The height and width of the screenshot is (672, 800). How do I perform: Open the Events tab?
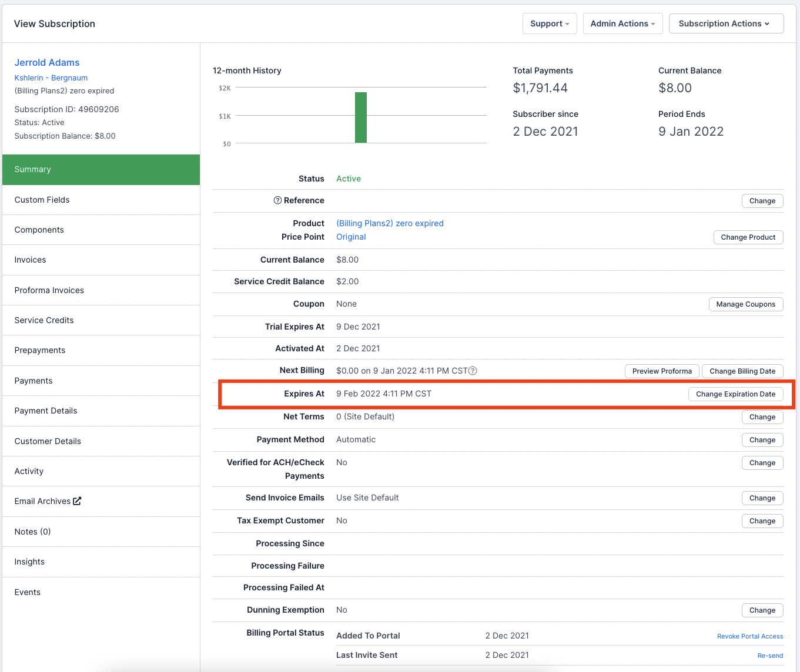(101, 592)
